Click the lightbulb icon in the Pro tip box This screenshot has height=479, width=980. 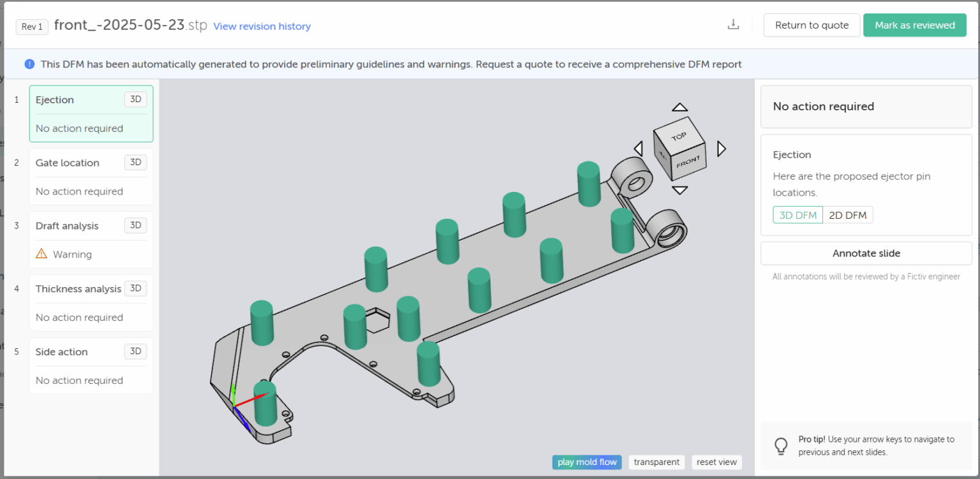coord(782,446)
